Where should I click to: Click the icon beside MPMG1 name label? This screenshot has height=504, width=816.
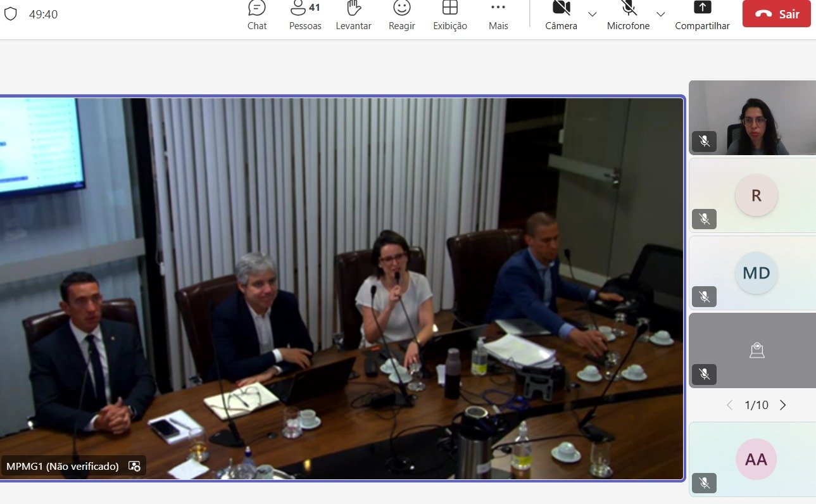tap(134, 466)
